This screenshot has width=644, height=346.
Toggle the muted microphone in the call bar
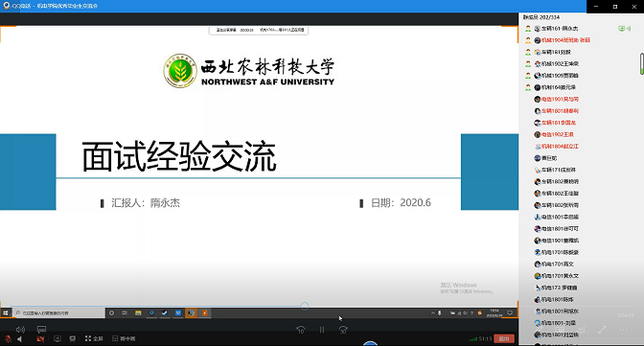point(8,338)
